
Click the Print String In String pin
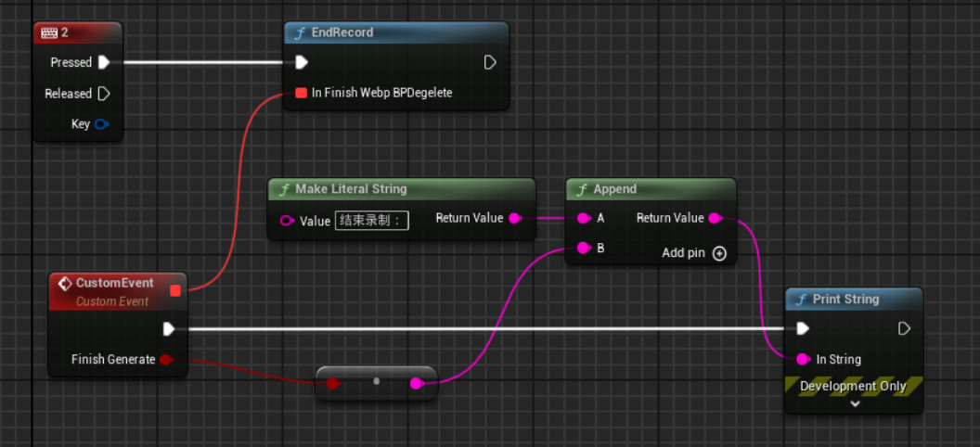click(x=803, y=360)
